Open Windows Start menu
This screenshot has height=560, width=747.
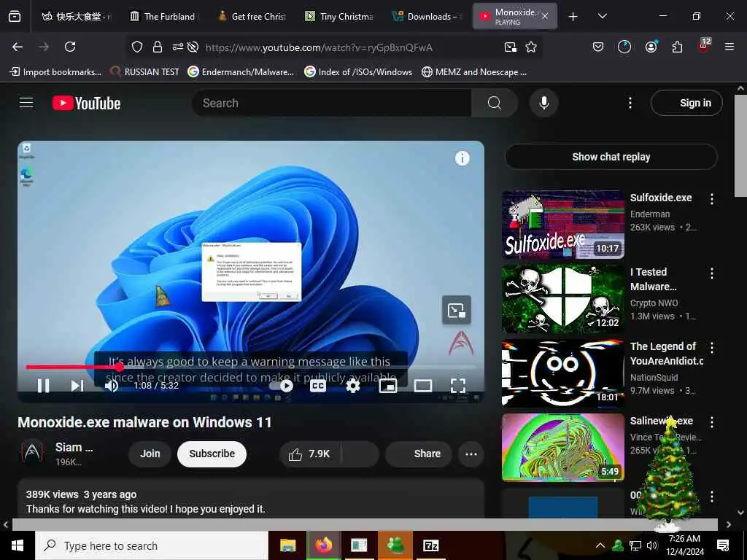(18, 545)
